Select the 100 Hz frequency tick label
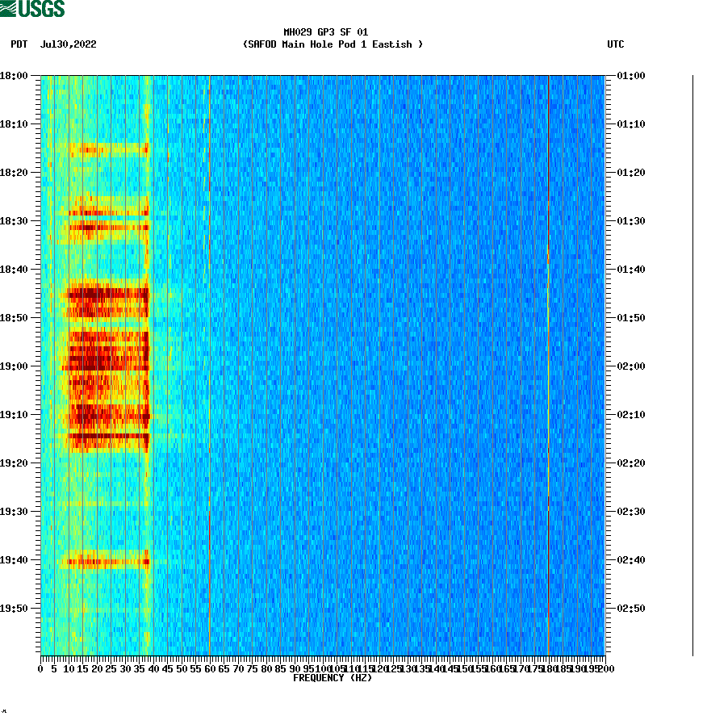 click(322, 668)
